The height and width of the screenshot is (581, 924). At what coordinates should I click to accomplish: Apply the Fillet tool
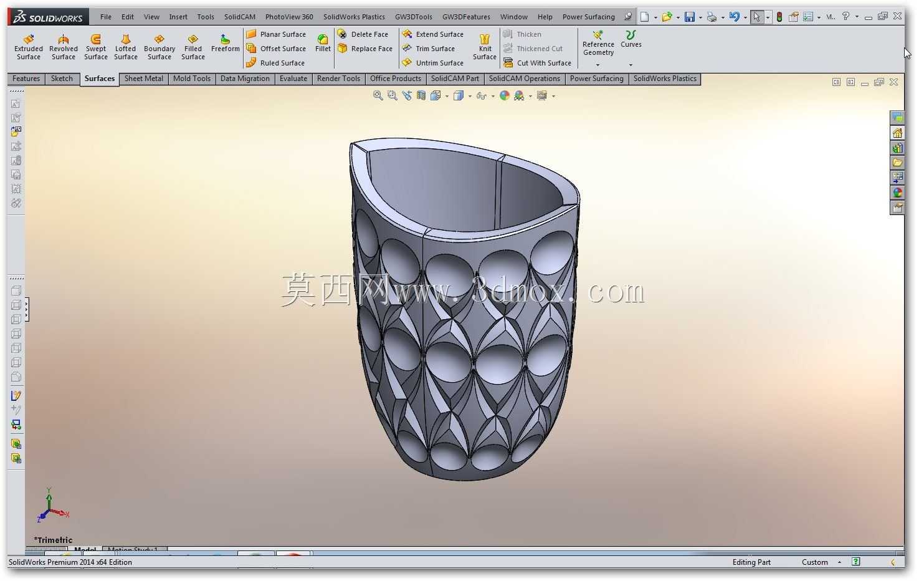pyautogui.click(x=323, y=44)
